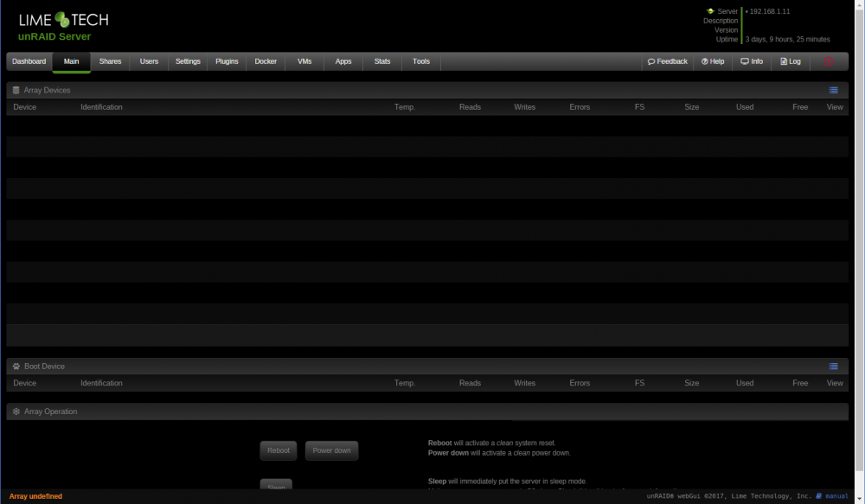Click the Power down button
The height and width of the screenshot is (504, 865).
(331, 450)
